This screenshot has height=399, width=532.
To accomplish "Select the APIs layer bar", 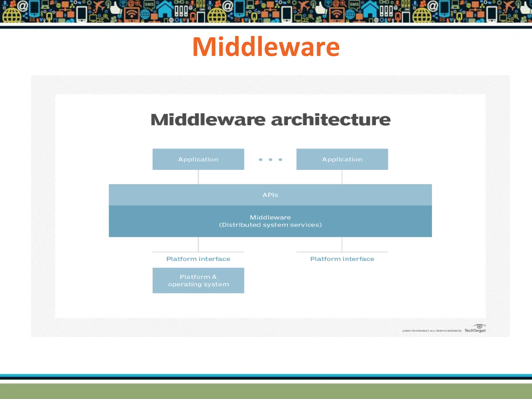I will [x=270, y=195].
